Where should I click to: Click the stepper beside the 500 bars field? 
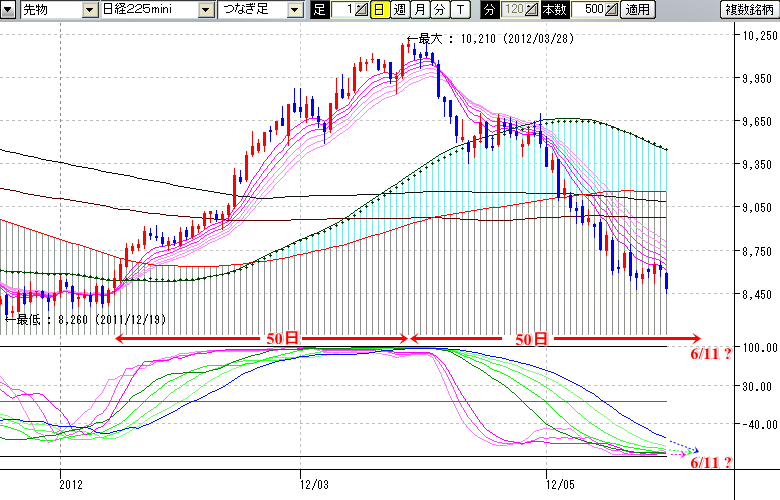pyautogui.click(x=612, y=9)
